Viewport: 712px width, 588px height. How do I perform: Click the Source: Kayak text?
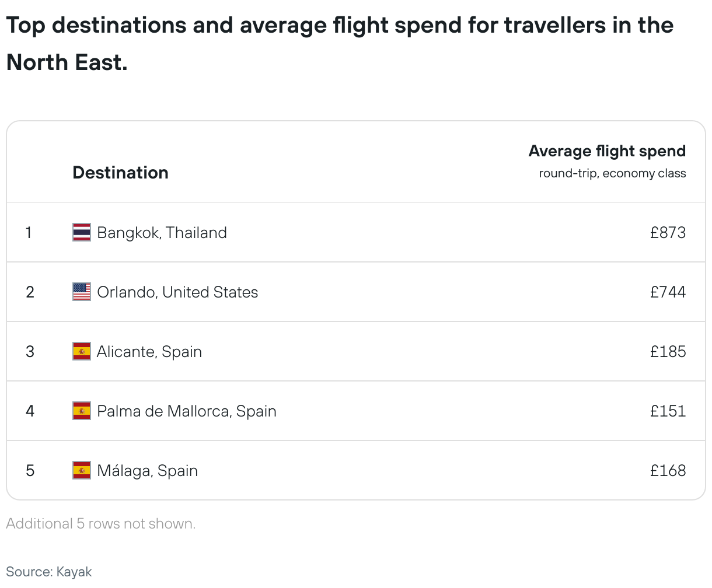(49, 572)
